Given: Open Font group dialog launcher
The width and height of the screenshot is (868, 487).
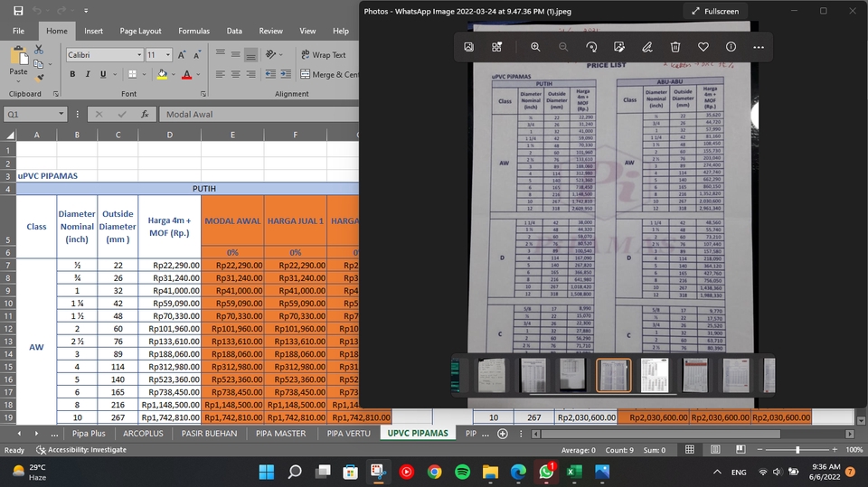Looking at the screenshot, I should point(203,94).
